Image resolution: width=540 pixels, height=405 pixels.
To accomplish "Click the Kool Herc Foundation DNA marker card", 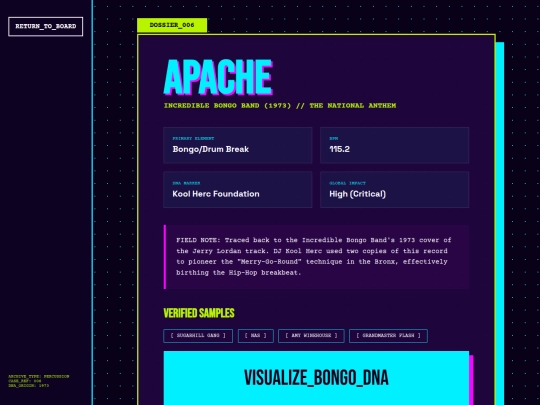I will [x=238, y=190].
